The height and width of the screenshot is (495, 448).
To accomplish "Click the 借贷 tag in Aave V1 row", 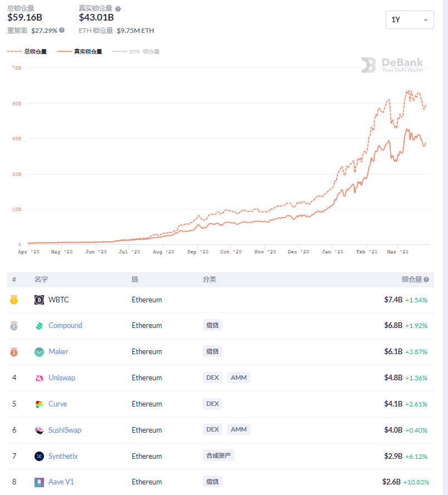I will 213,482.
